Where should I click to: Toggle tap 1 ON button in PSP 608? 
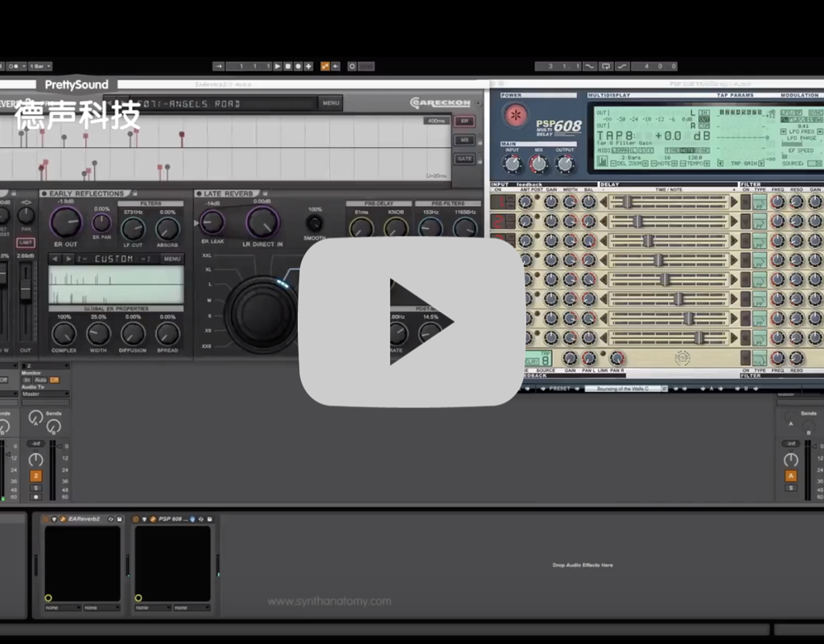click(x=502, y=202)
